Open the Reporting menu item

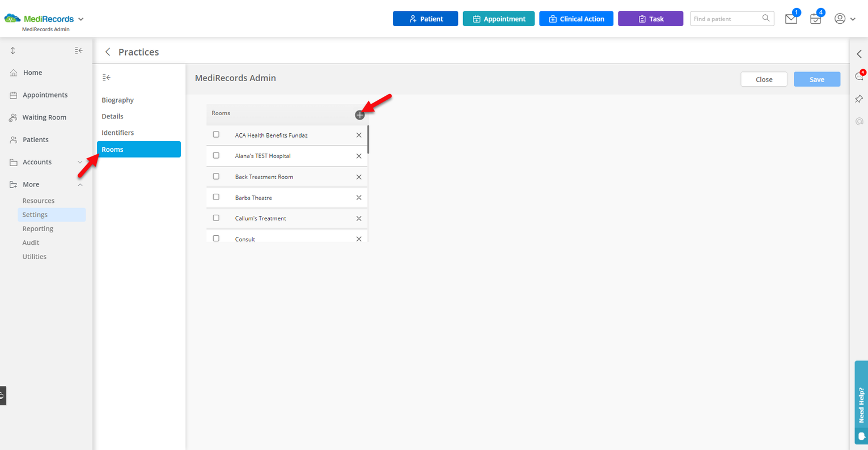click(x=37, y=228)
